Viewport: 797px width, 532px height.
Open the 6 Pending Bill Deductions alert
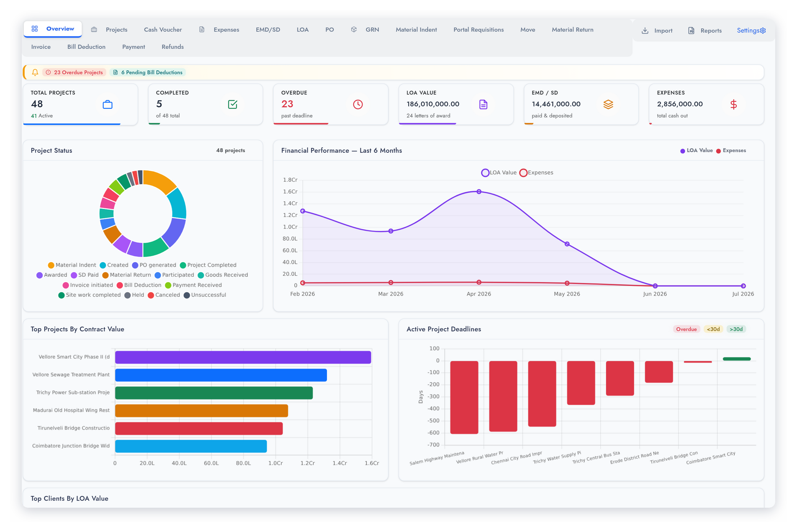tap(148, 72)
